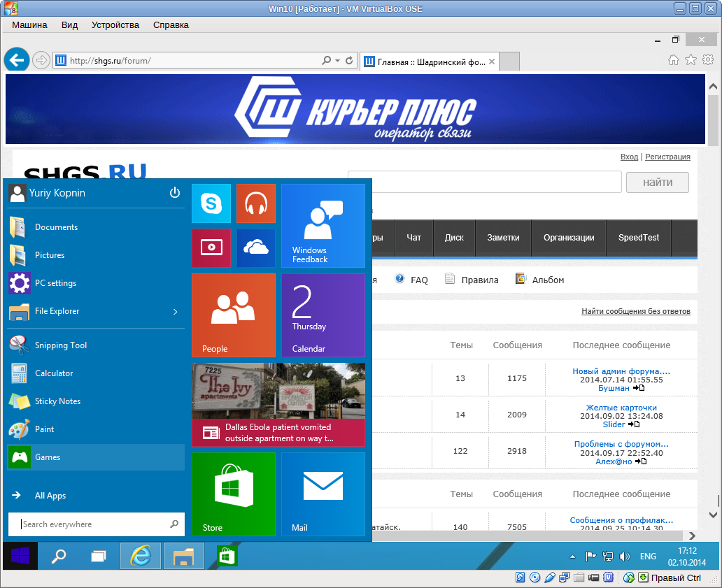722x588 pixels.
Task: Open Pictures from Start menu
Action: click(96, 255)
